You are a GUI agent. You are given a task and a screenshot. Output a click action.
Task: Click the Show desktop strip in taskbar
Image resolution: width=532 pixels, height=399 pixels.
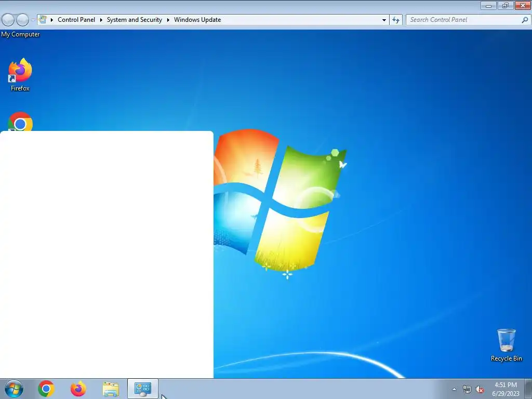click(528, 389)
